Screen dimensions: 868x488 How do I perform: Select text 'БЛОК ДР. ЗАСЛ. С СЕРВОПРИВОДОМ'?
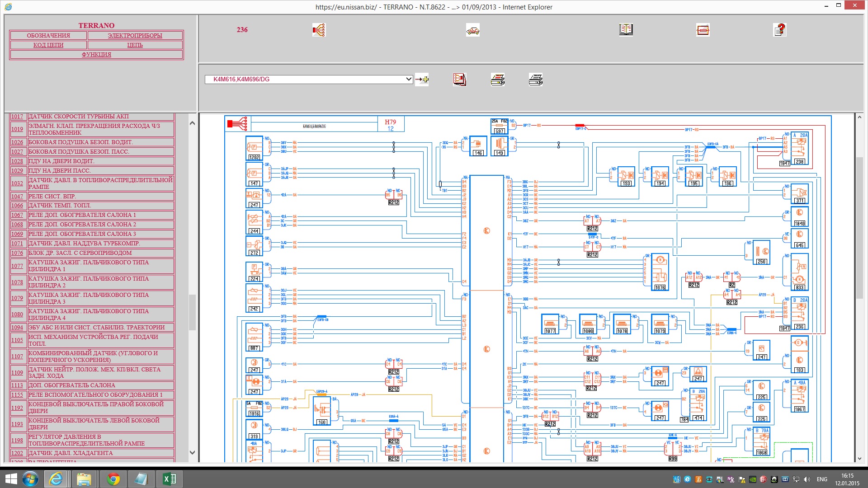(x=80, y=253)
